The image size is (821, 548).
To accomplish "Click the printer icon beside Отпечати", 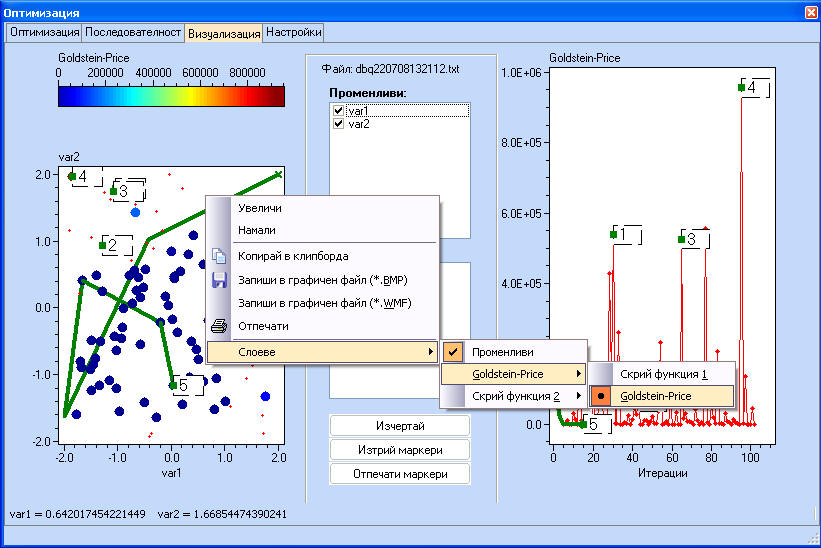I will point(220,326).
